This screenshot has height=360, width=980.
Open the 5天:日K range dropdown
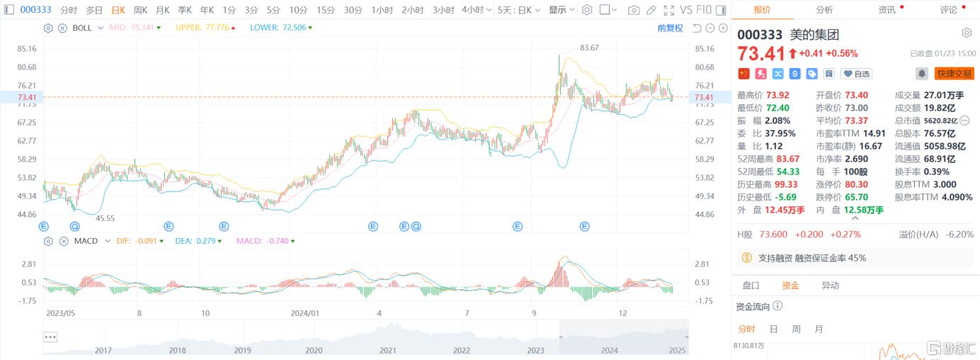tap(518, 10)
